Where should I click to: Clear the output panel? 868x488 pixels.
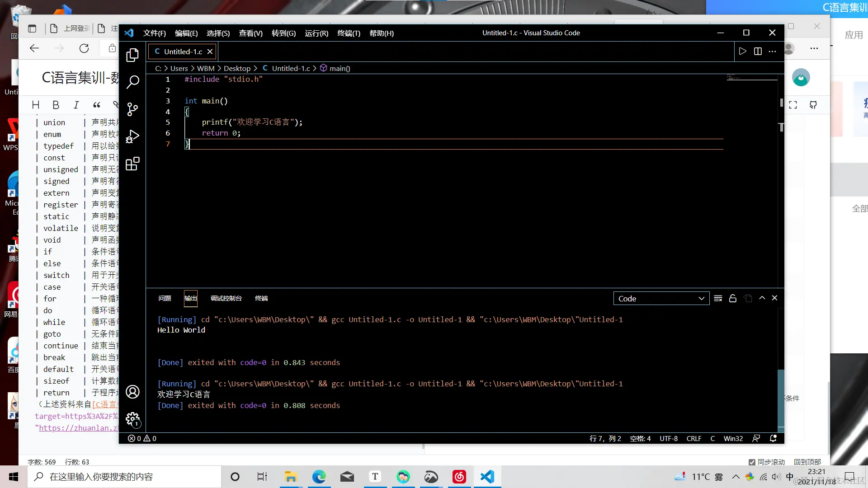point(718,298)
